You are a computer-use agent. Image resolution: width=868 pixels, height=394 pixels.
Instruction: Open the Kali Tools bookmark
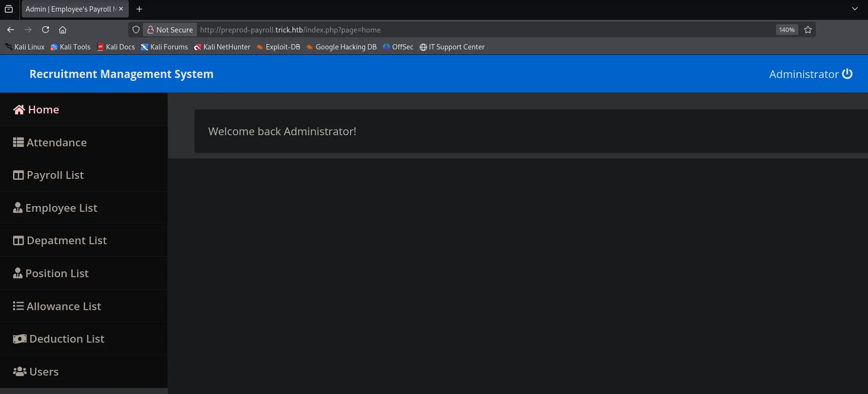[71, 47]
